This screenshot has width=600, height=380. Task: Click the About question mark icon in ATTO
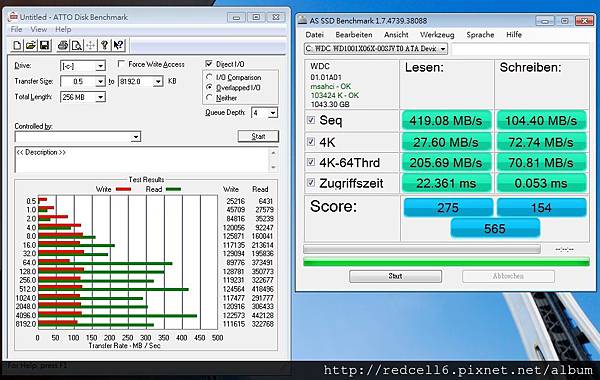click(104, 45)
